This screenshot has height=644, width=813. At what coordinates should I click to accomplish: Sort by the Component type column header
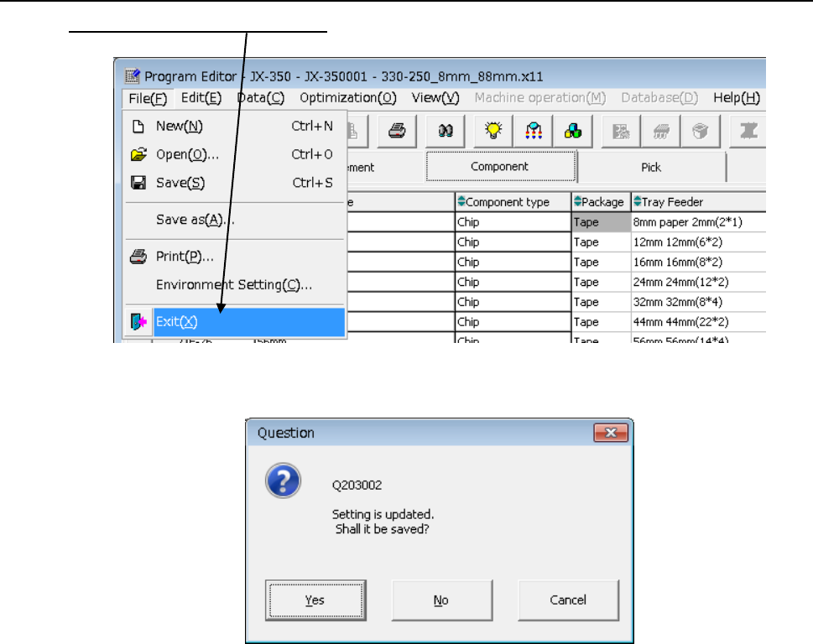click(513, 202)
